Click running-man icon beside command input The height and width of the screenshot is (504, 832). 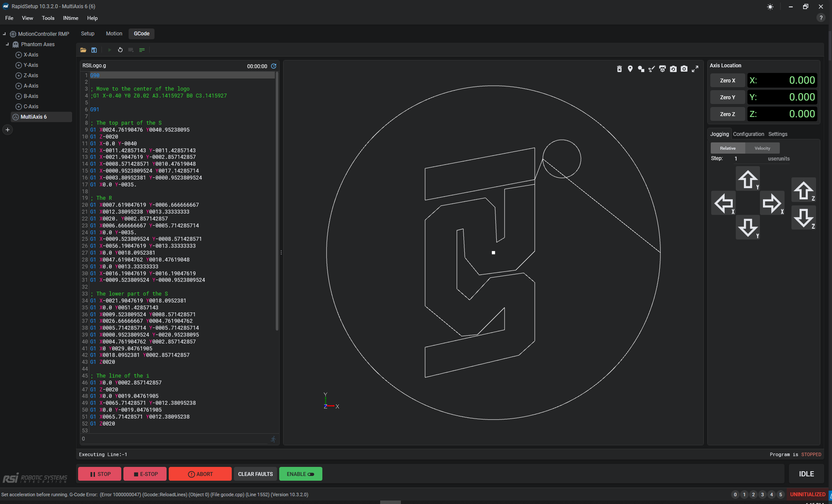[x=273, y=439]
